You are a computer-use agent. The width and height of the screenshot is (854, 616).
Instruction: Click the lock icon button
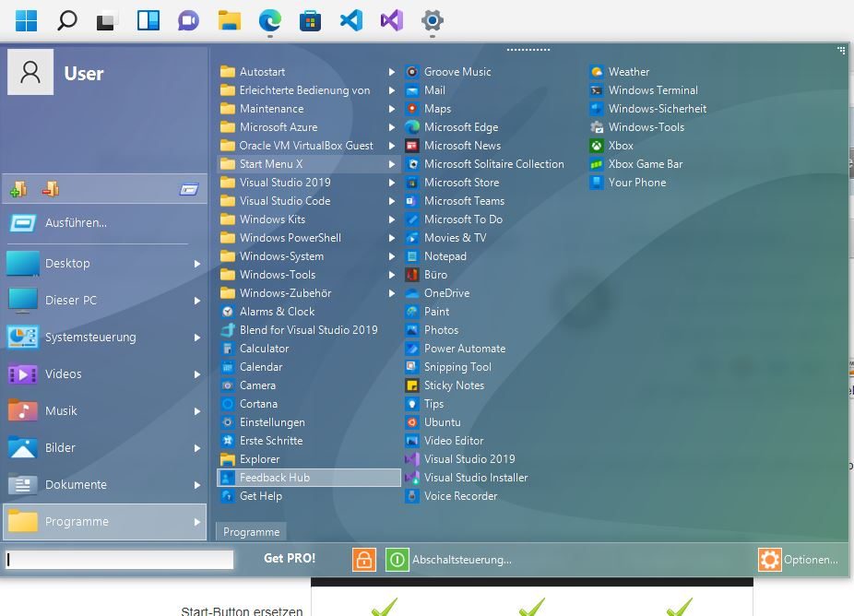pyautogui.click(x=364, y=560)
